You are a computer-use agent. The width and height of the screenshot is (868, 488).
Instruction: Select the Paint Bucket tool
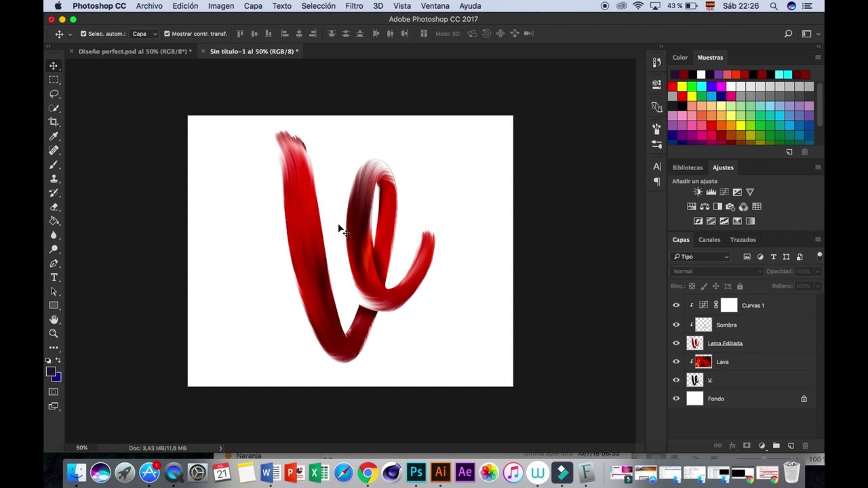click(54, 221)
